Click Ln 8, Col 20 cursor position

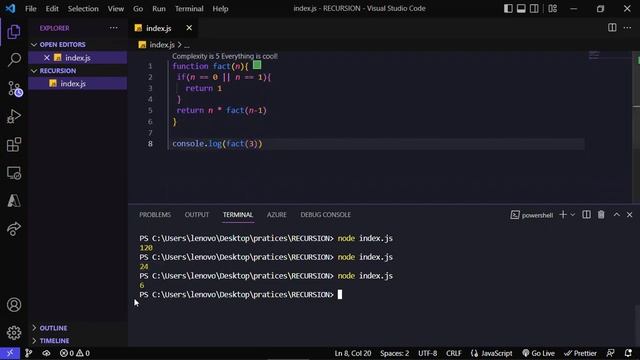pyautogui.click(x=353, y=353)
